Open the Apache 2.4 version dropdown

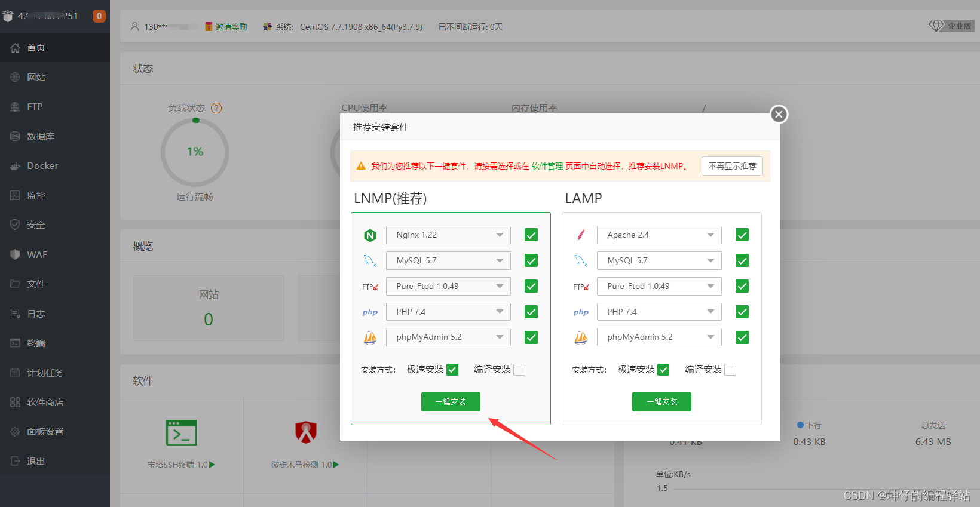pos(659,235)
